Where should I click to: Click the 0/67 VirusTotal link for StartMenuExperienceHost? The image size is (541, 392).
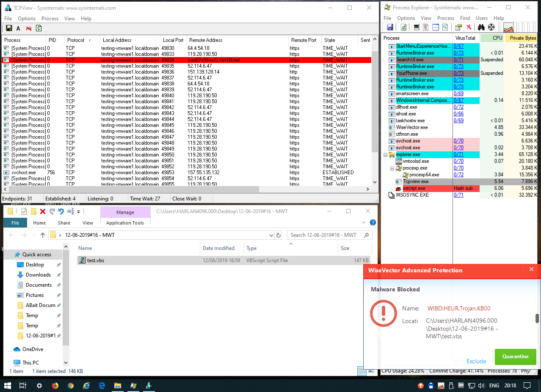click(x=458, y=46)
